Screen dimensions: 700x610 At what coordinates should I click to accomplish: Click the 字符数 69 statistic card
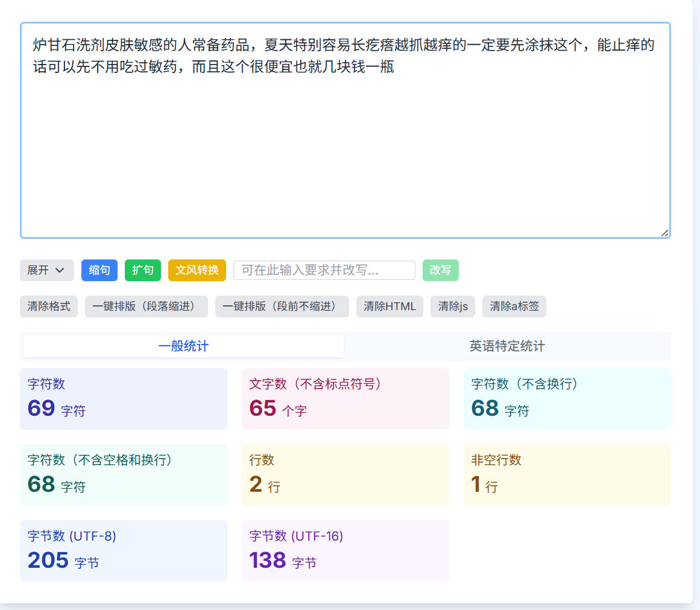click(124, 399)
